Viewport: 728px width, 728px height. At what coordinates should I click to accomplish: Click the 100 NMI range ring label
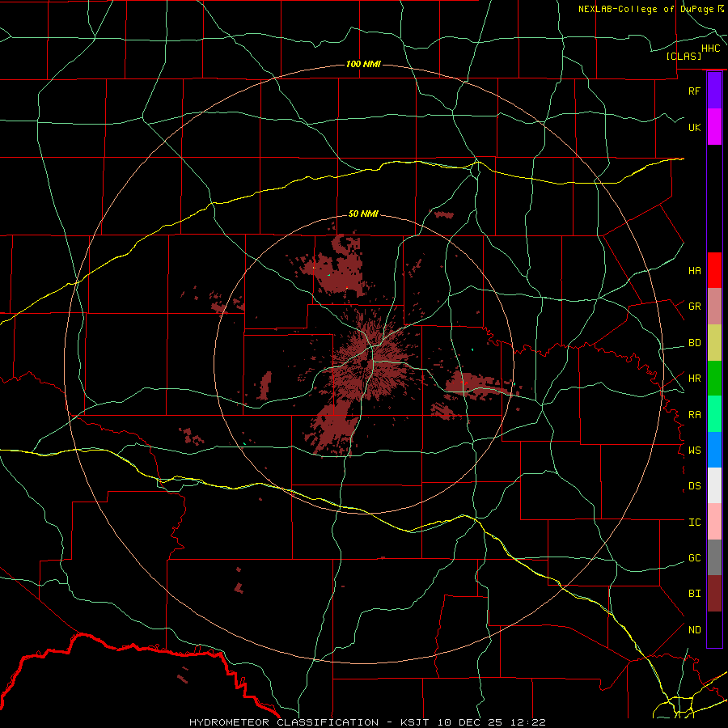[x=363, y=64]
